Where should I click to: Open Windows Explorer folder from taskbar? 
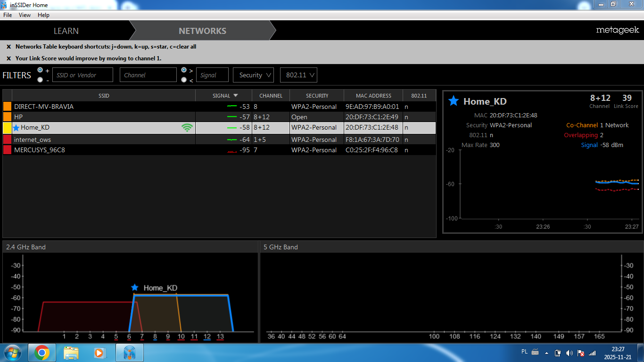pos(71,353)
